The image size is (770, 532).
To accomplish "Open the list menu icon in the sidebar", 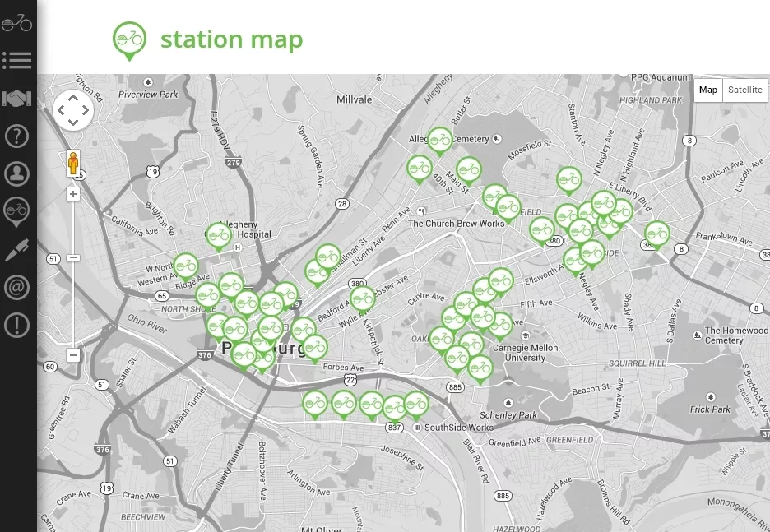I will pyautogui.click(x=17, y=60).
